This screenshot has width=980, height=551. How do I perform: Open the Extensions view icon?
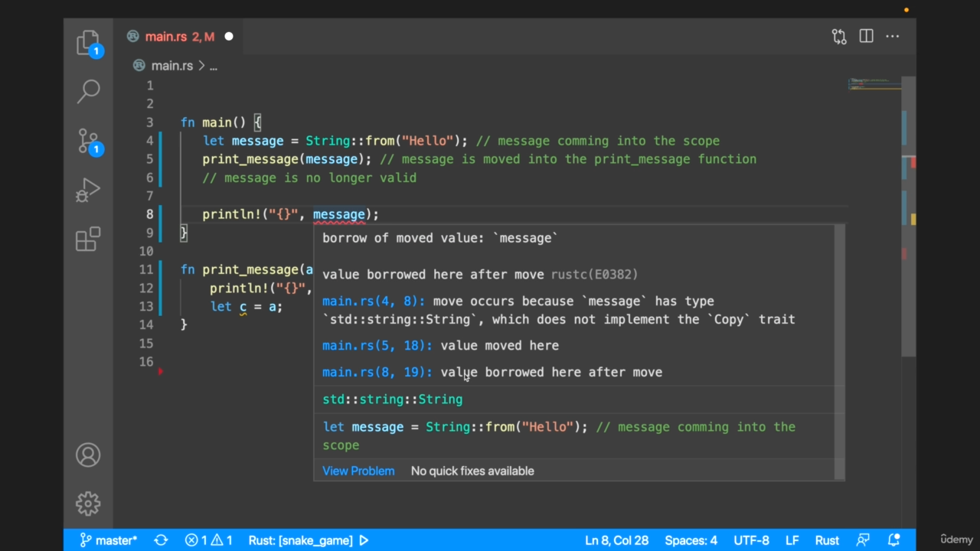pyautogui.click(x=88, y=240)
